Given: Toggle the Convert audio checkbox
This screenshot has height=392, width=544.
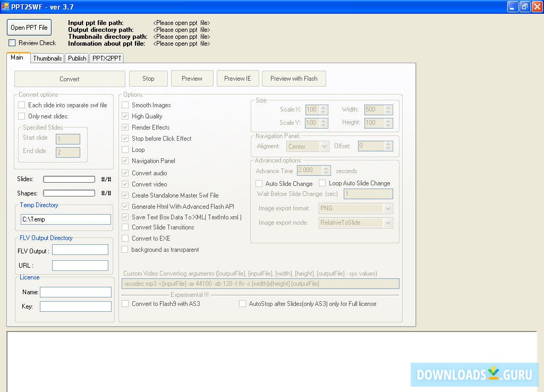Looking at the screenshot, I should [125, 173].
